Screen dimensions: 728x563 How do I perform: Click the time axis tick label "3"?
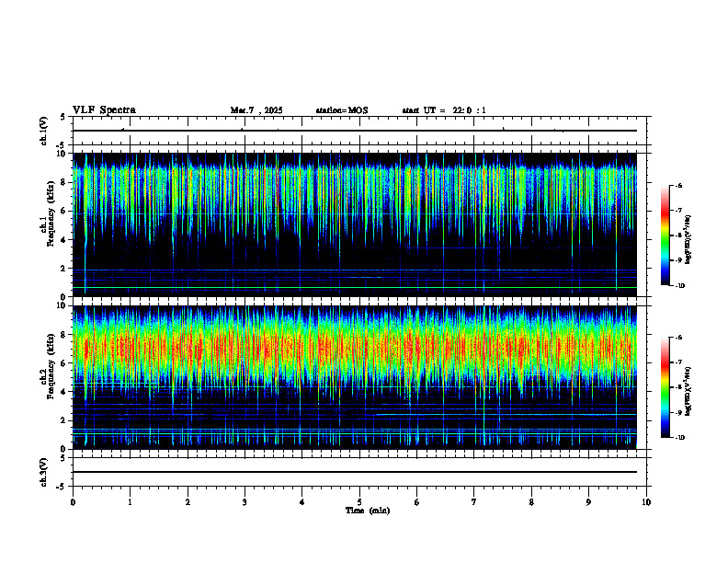(x=245, y=502)
